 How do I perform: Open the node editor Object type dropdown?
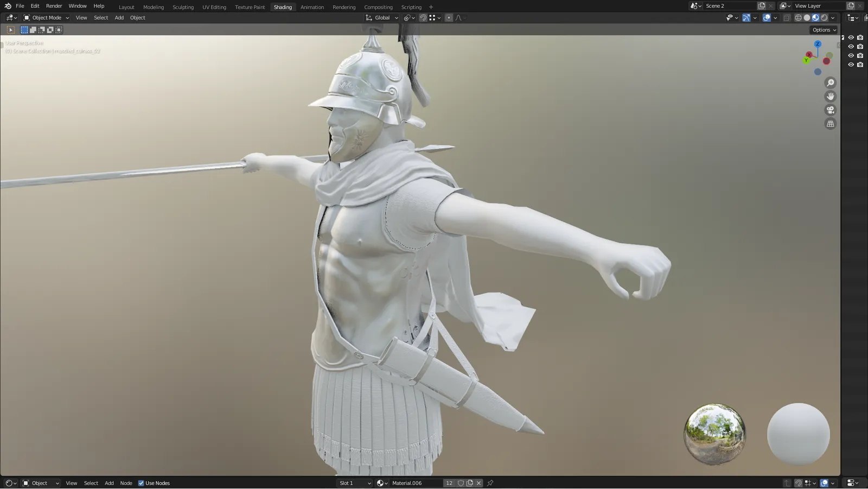[41, 483]
